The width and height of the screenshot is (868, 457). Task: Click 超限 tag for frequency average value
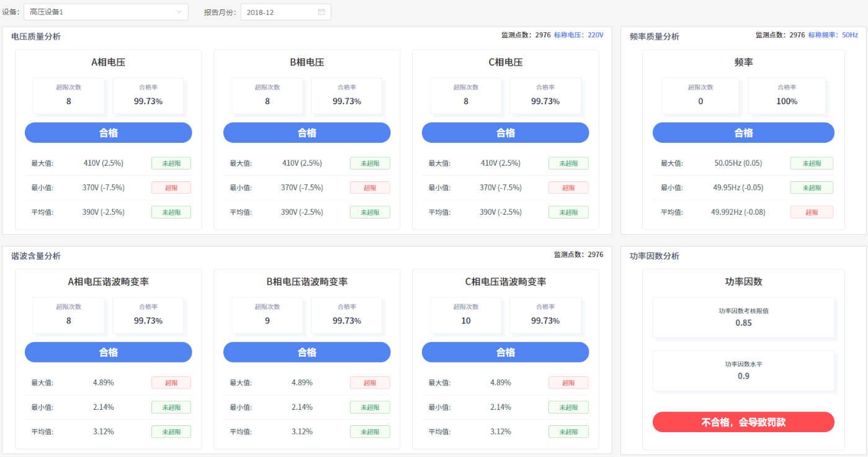click(x=812, y=212)
